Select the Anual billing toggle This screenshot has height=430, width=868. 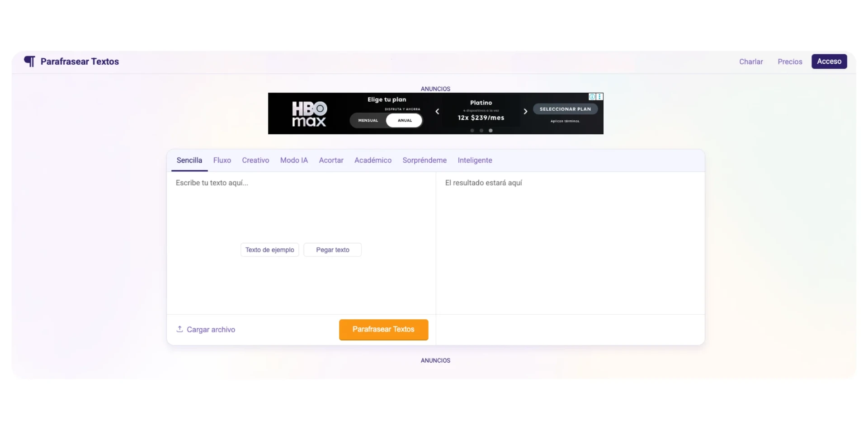(x=405, y=121)
